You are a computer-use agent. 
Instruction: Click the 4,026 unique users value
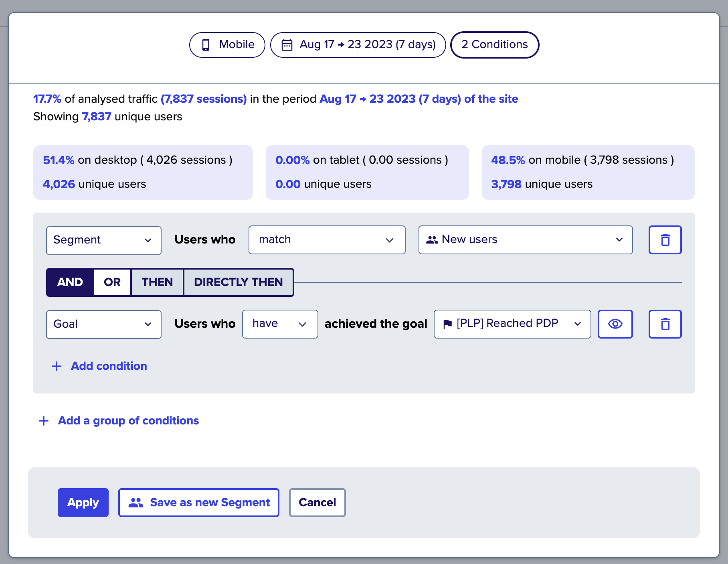point(59,184)
